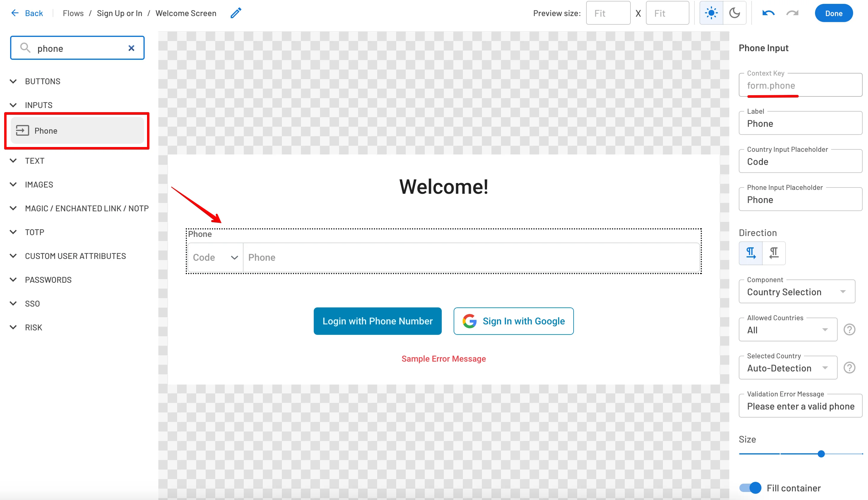868x500 pixels.
Task: Click the redo arrow icon
Action: pyautogui.click(x=792, y=13)
